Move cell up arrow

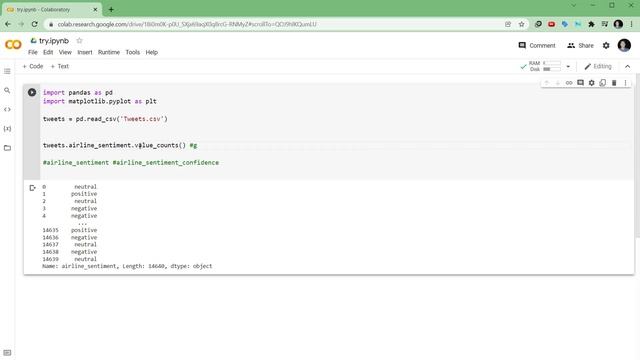point(547,83)
